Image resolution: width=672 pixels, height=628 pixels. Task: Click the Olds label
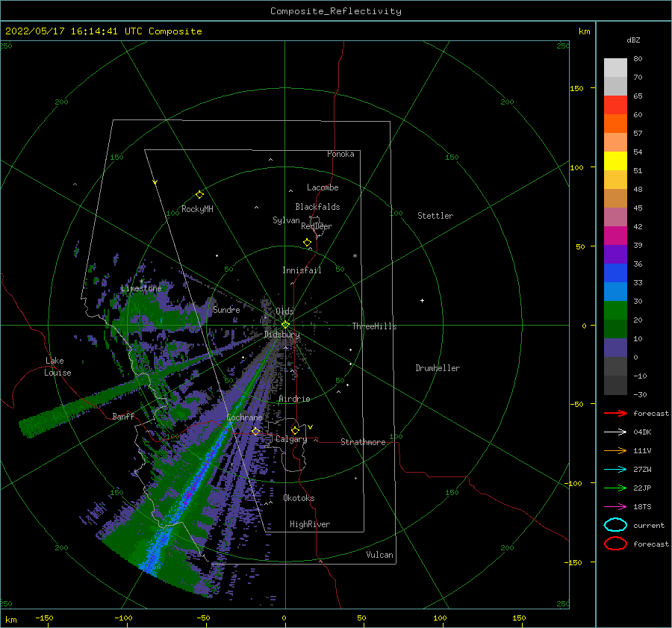click(284, 311)
